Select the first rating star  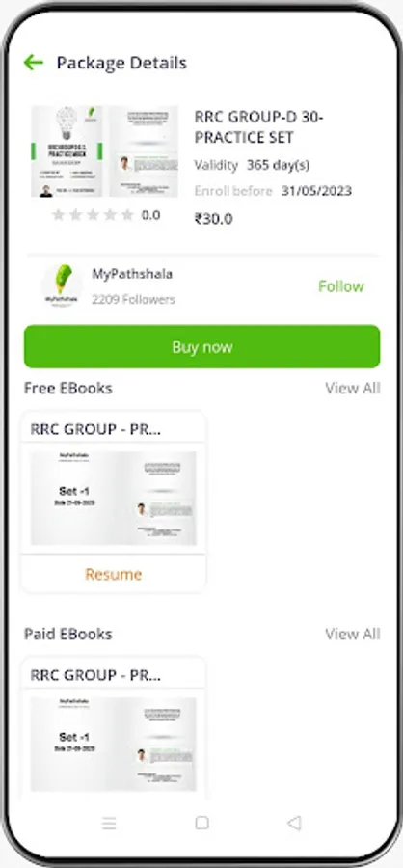(58, 215)
